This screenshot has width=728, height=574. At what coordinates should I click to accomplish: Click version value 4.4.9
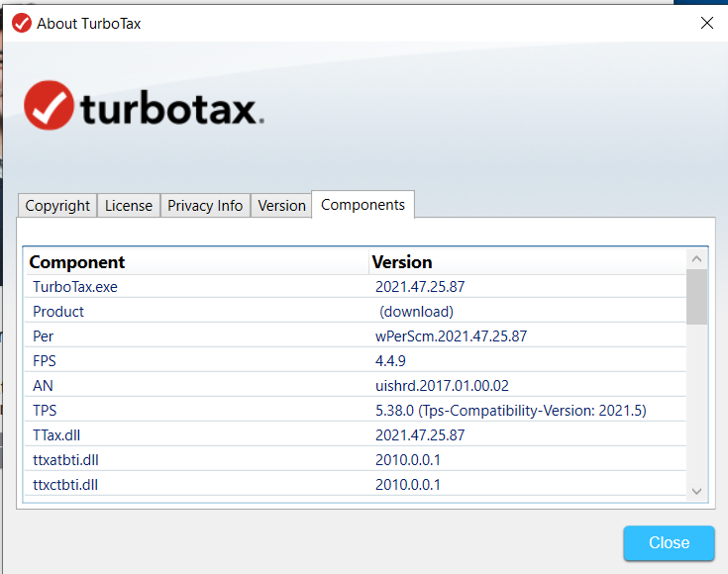click(x=390, y=361)
